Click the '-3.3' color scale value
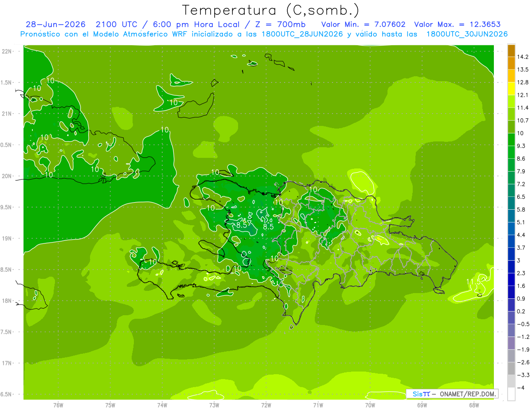Viewport: 532px width, 411px height. coord(523,375)
